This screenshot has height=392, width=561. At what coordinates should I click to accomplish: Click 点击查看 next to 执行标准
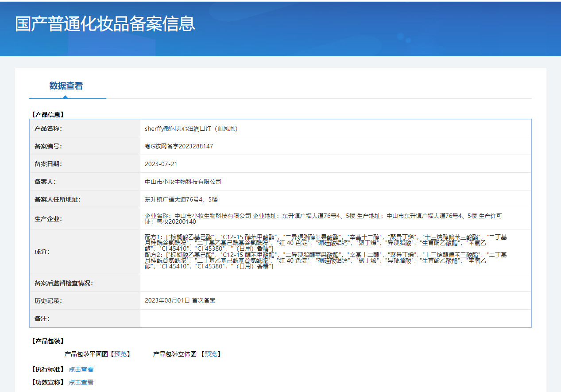[x=81, y=369]
